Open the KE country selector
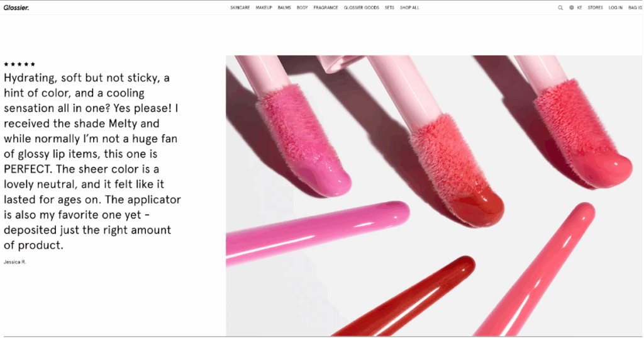This screenshot has width=644, height=338. coord(579,8)
